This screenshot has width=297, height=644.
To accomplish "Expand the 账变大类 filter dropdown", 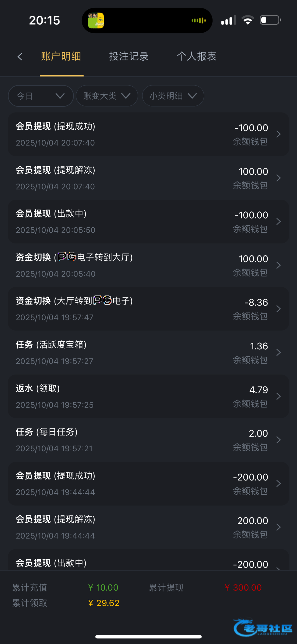I will click(x=107, y=96).
